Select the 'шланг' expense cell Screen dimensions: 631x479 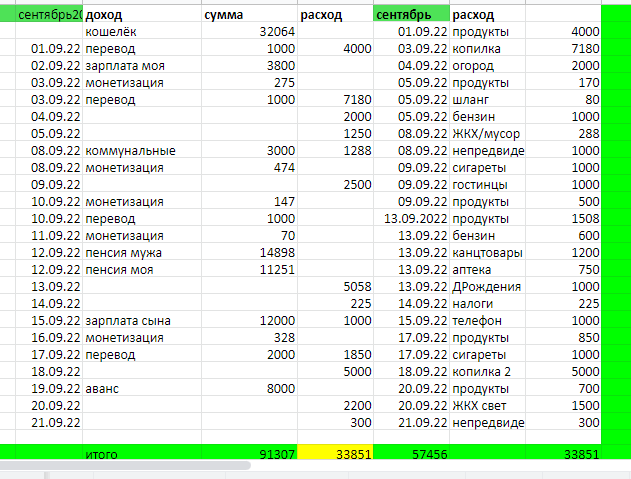click(x=487, y=99)
